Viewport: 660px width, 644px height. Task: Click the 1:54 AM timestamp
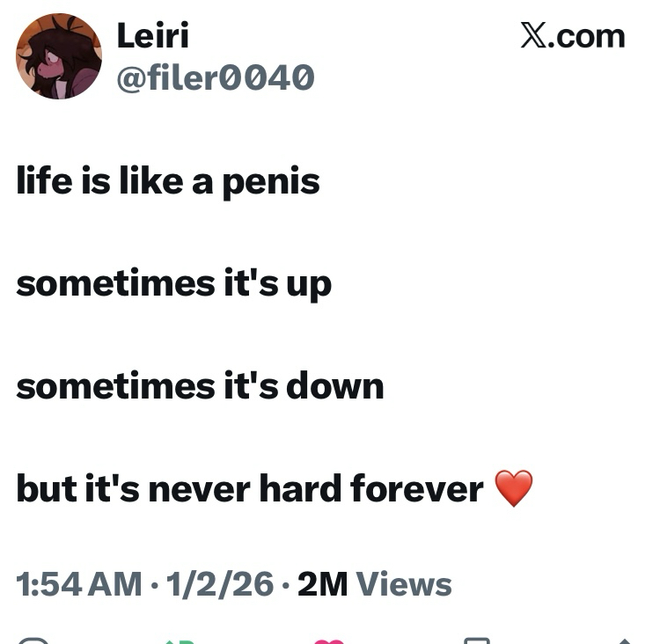[78, 584]
